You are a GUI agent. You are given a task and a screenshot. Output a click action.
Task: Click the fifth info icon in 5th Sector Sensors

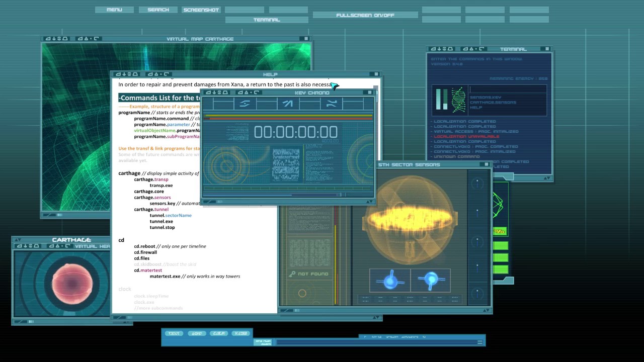coord(477,293)
